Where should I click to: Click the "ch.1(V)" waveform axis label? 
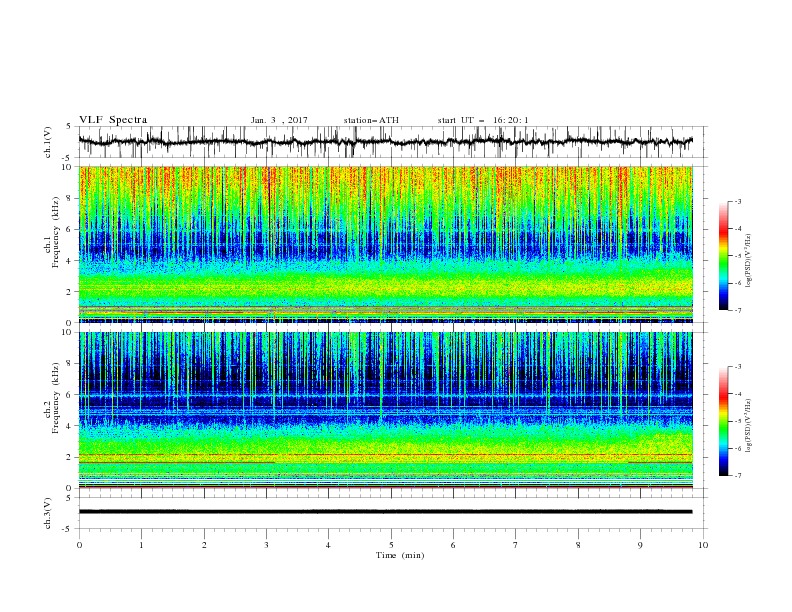coord(48,142)
